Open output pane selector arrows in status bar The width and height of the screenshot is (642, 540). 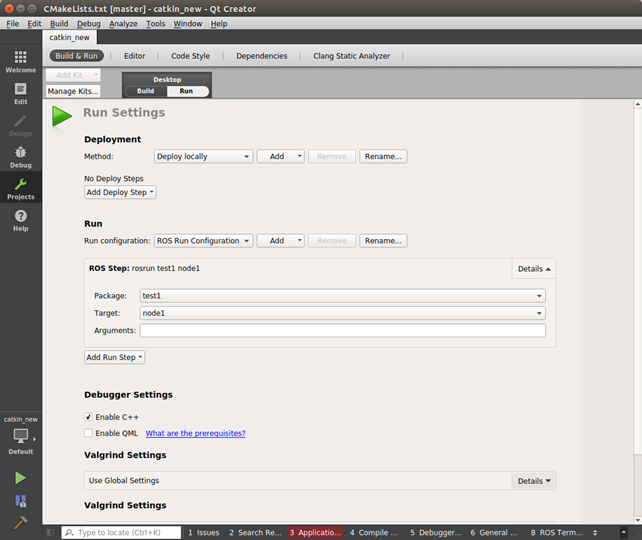click(595, 532)
